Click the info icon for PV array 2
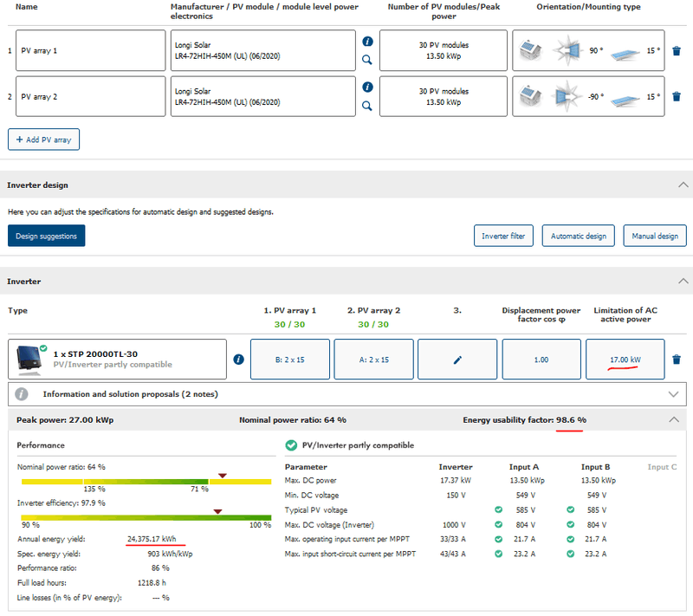The width and height of the screenshot is (693, 616). click(x=367, y=88)
